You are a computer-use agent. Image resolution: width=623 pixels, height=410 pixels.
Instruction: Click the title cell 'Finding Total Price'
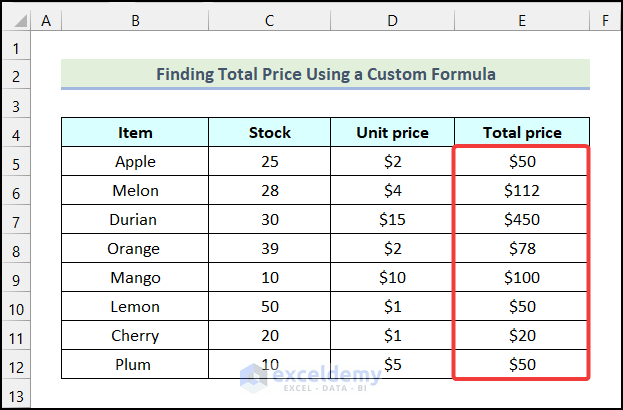(x=325, y=74)
